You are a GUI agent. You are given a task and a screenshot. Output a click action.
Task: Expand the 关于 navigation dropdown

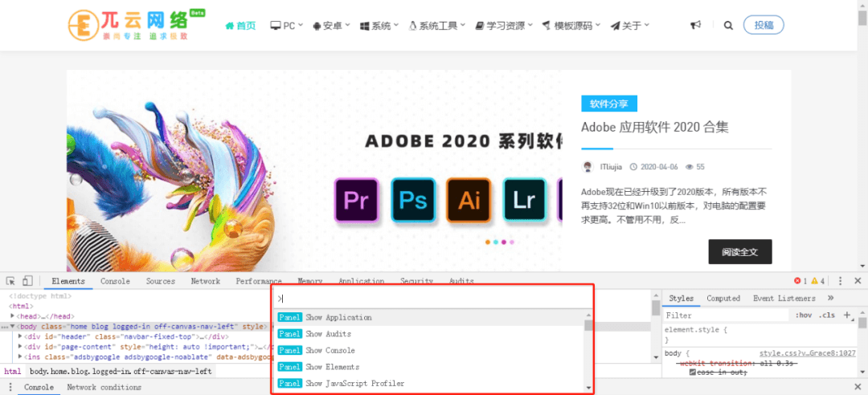[629, 26]
